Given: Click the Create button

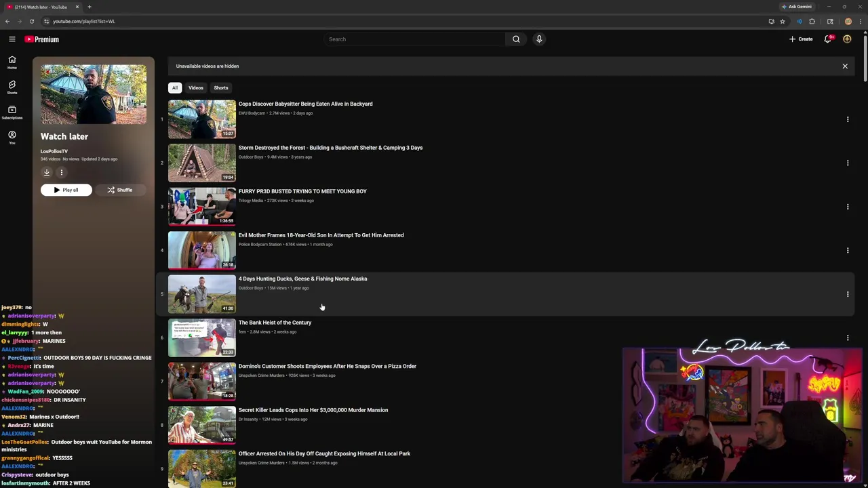Looking at the screenshot, I should [x=801, y=39].
